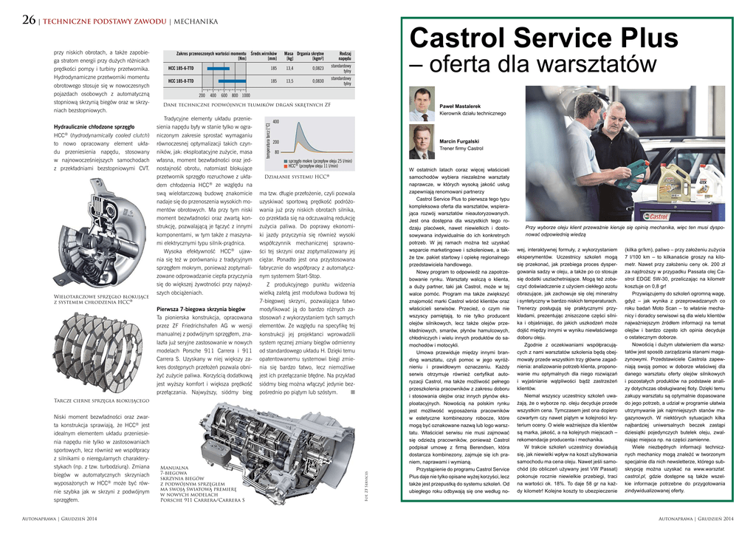Click the 'Techniczne podstawy zawodu' page header
756x535 pixels.
104,21
